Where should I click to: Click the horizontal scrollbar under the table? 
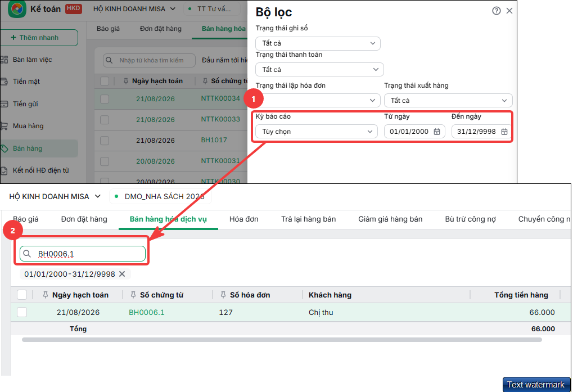click(x=282, y=340)
